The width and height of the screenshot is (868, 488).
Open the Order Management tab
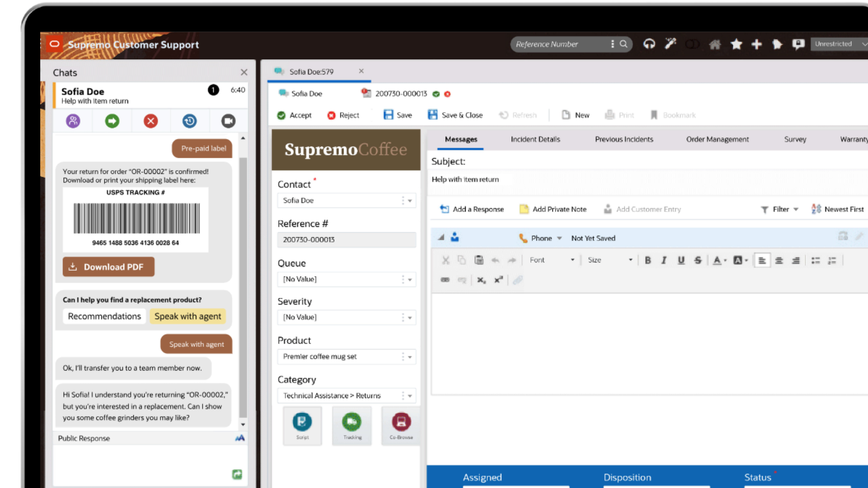(717, 139)
